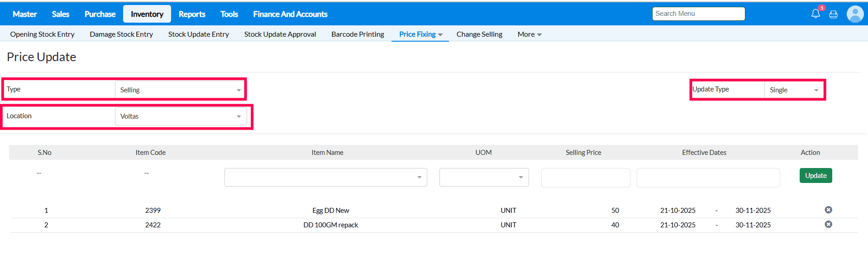Switch to the Reports menu
Image resolution: width=868 pixels, height=269 pixels.
click(192, 14)
